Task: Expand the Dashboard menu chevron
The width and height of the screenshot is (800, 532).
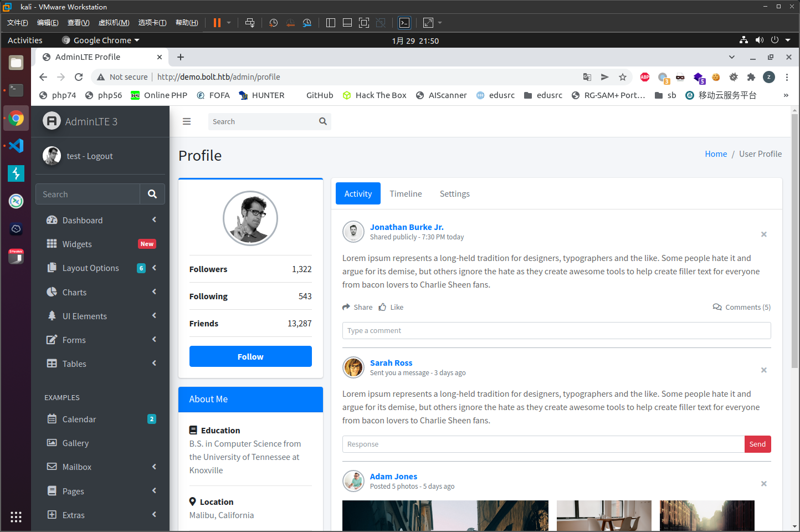Action: click(155, 220)
